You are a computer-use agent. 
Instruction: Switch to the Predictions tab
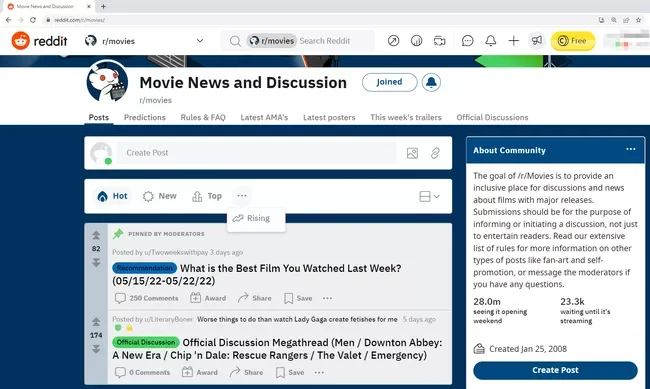point(145,117)
